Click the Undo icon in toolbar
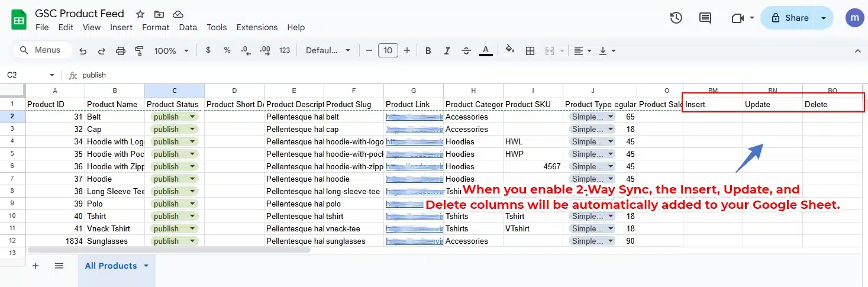The width and height of the screenshot is (868, 287). [x=83, y=51]
